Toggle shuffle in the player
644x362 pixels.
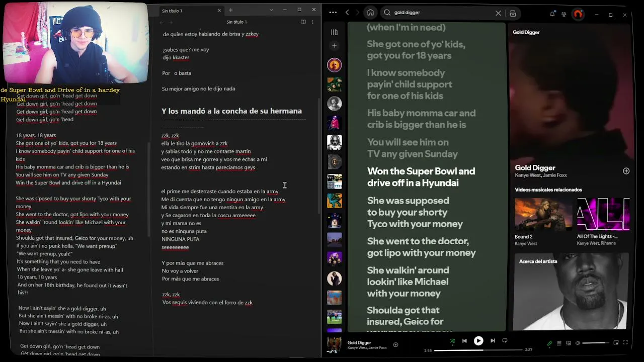(452, 341)
